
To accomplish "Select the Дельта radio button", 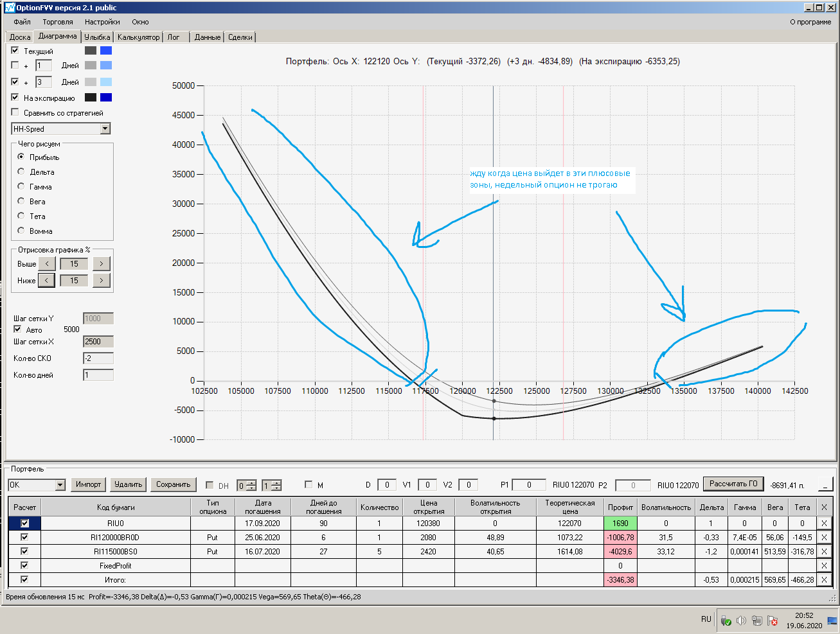I will (x=21, y=172).
